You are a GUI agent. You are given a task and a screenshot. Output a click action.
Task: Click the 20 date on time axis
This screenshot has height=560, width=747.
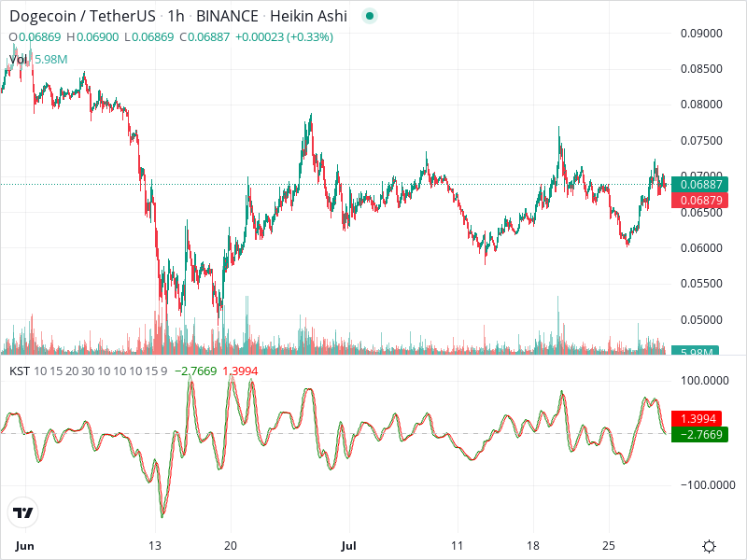coord(231,546)
